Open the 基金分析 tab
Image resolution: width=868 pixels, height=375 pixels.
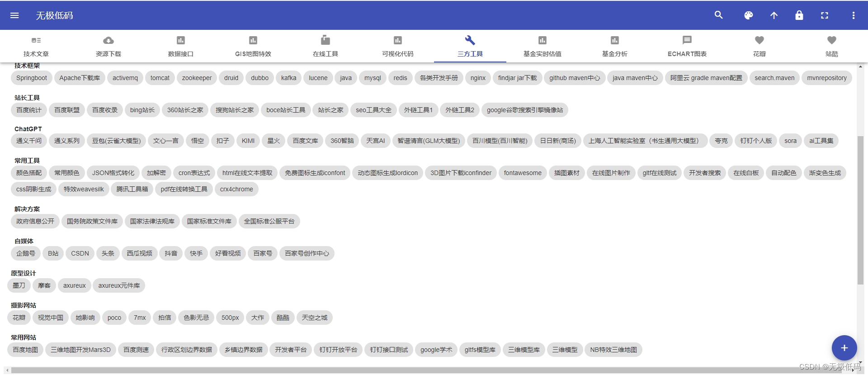click(615, 46)
